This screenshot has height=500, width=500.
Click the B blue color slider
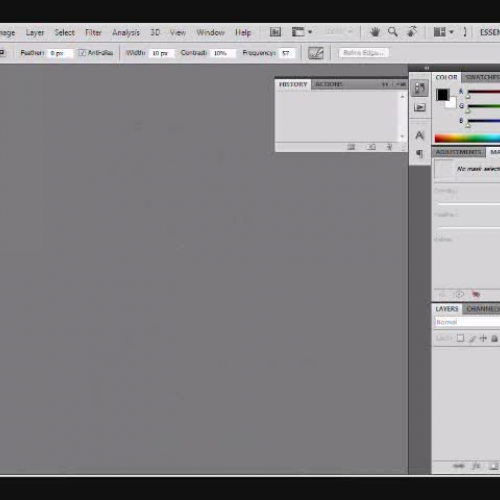pyautogui.click(x=484, y=121)
